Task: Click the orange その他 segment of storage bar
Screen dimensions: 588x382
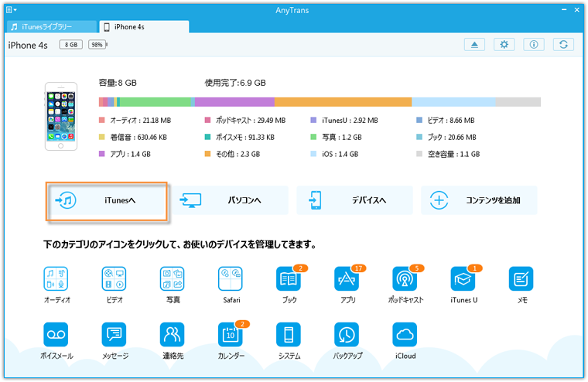Action: coord(343,102)
